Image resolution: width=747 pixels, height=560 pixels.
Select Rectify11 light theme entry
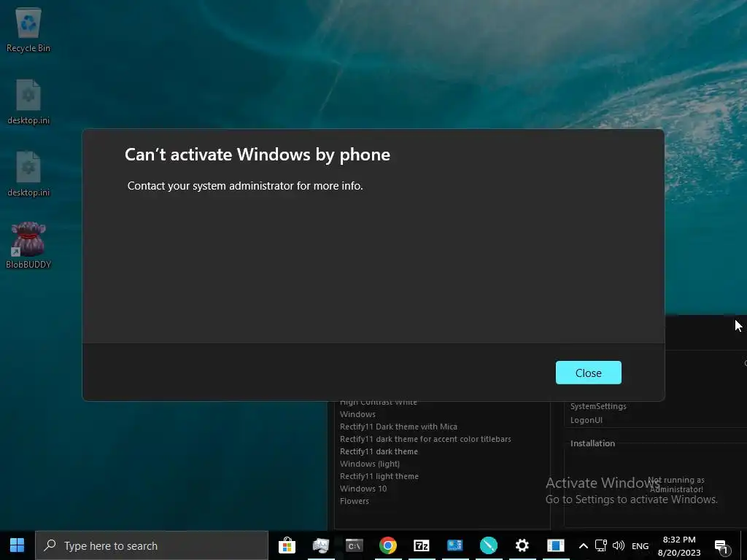(x=379, y=476)
